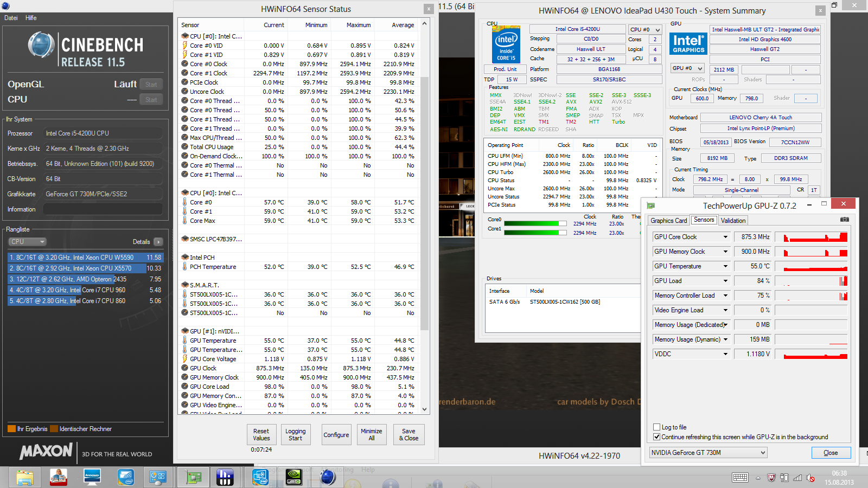Image resolution: width=868 pixels, height=488 pixels.
Task: Click the Intel PCH sensor group icon
Action: click(185, 258)
